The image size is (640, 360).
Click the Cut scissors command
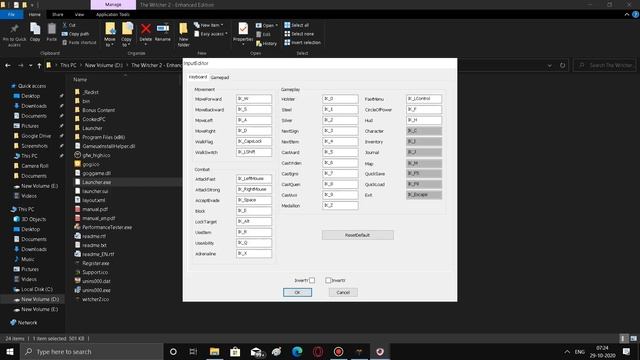click(69, 25)
